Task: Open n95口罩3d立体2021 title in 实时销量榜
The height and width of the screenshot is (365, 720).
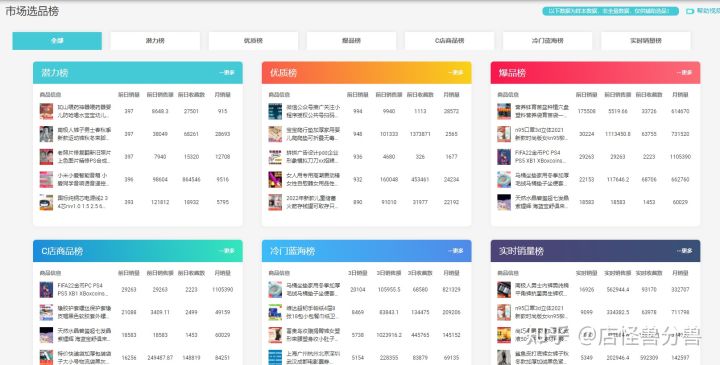Action: point(542,312)
